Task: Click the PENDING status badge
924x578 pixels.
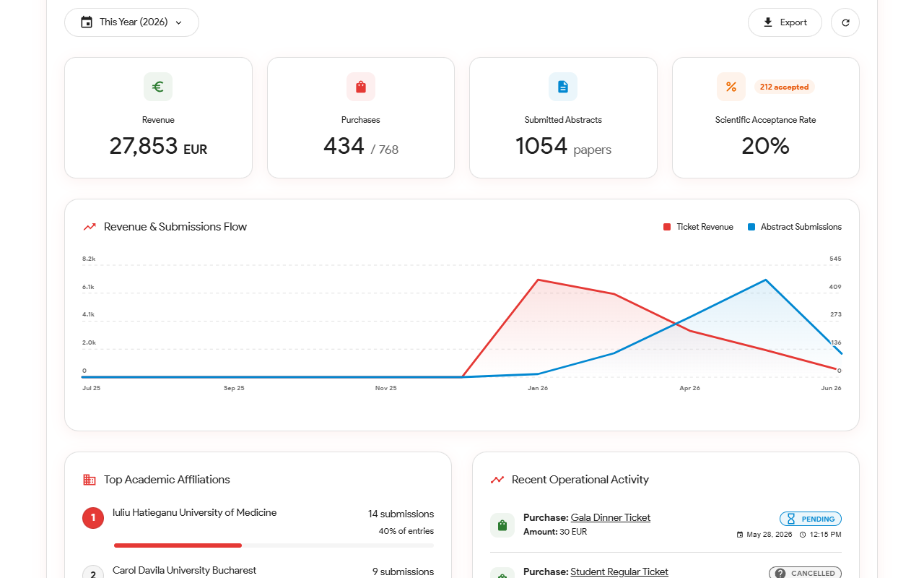Action: point(811,519)
